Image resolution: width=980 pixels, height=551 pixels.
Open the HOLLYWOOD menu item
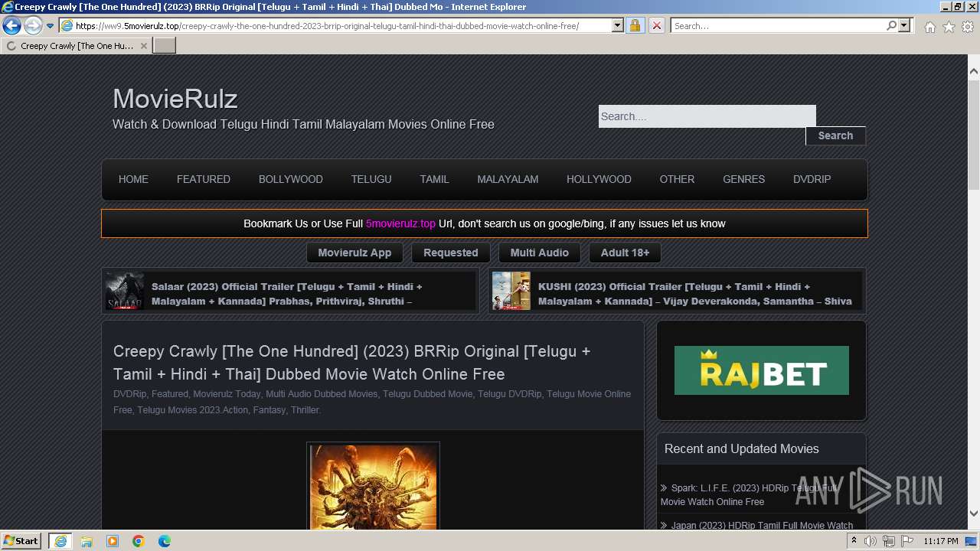[x=599, y=179]
